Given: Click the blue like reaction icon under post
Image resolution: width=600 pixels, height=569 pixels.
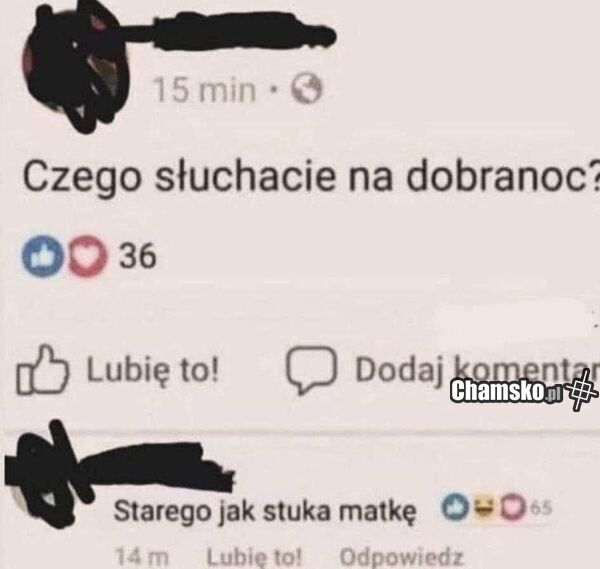Looking at the screenshot, I should point(43,256).
